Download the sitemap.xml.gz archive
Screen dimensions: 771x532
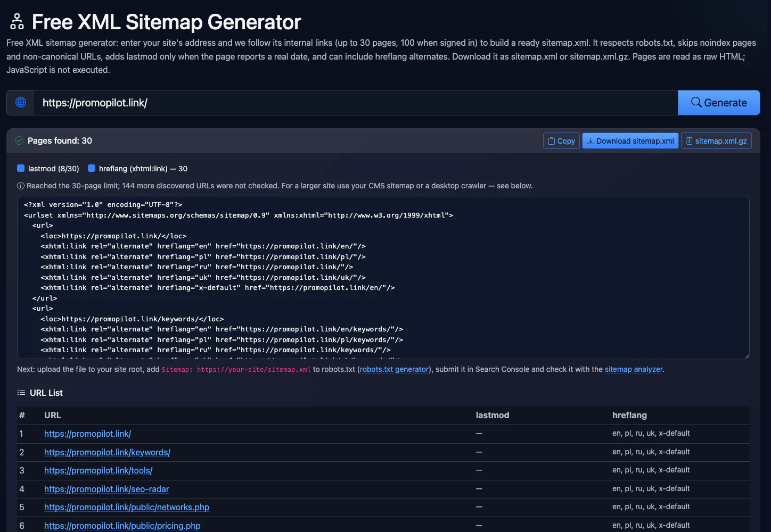click(716, 141)
